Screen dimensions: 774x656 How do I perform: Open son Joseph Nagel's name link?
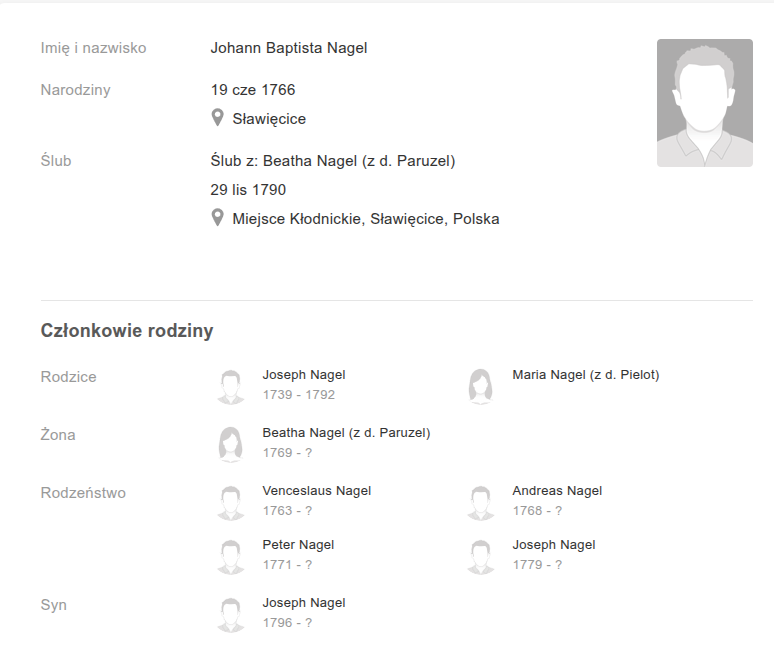(304, 603)
